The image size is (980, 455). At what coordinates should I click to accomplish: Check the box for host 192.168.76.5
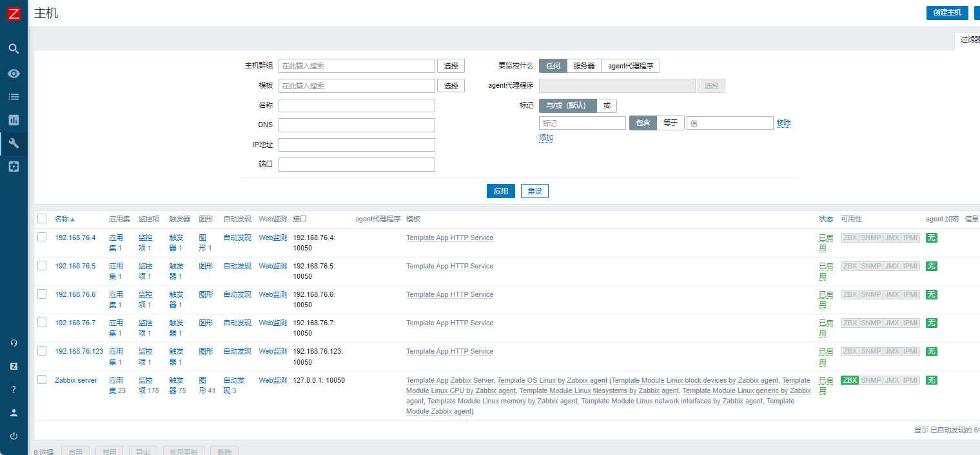(x=42, y=265)
